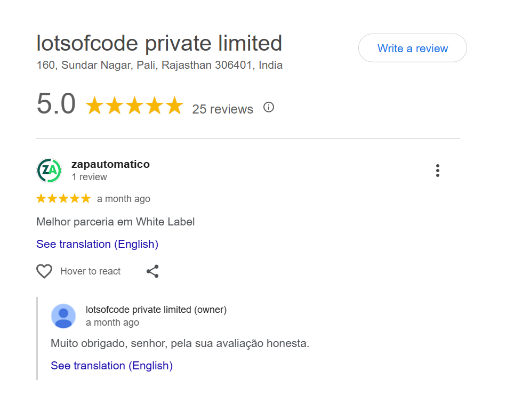Select the reviewer name zapautomatico
This screenshot has width=506, height=420.
[x=110, y=164]
